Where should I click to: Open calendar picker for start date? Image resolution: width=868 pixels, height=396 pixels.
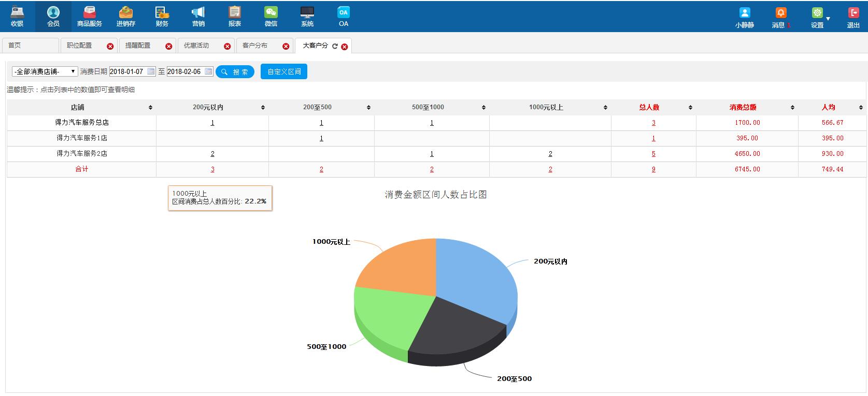151,71
